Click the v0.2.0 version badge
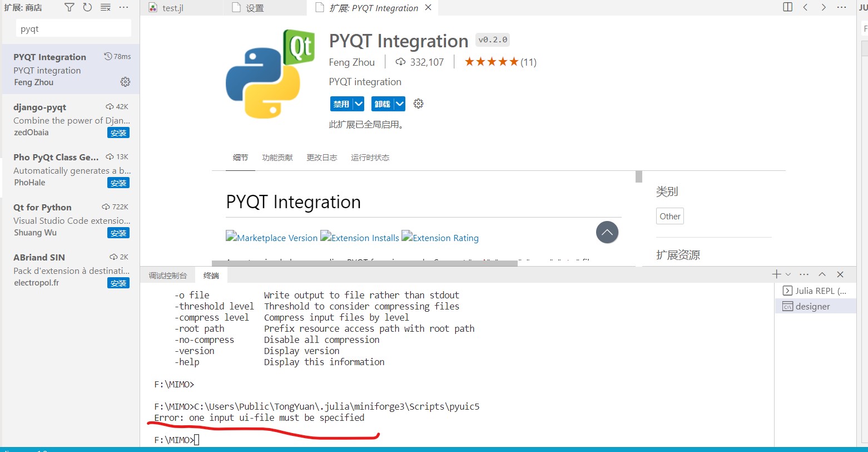The height and width of the screenshot is (452, 868). [x=493, y=40]
